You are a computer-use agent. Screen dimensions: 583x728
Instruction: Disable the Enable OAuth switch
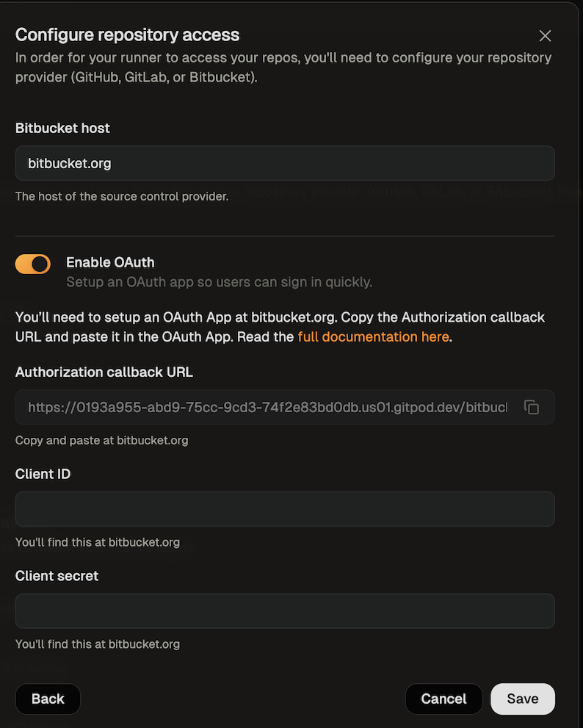coord(33,264)
